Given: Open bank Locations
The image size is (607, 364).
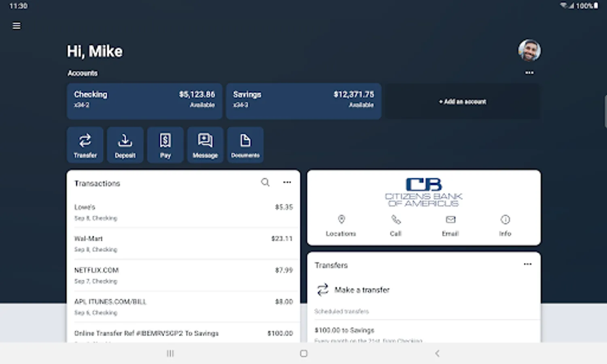Looking at the screenshot, I should point(341,226).
